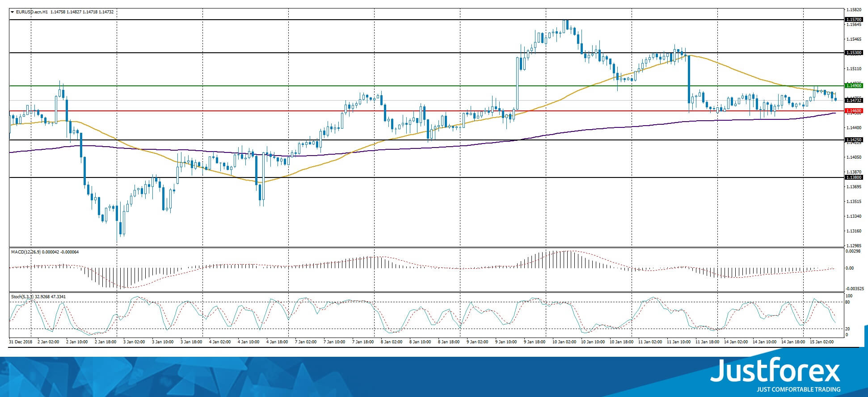Click the 15 Jan 02:00 time label

pyautogui.click(x=822, y=342)
